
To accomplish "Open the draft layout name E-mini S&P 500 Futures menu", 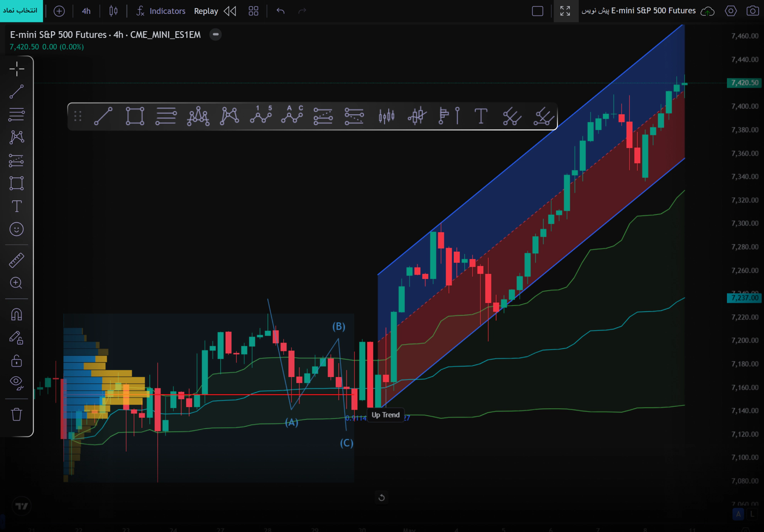I will tap(639, 11).
